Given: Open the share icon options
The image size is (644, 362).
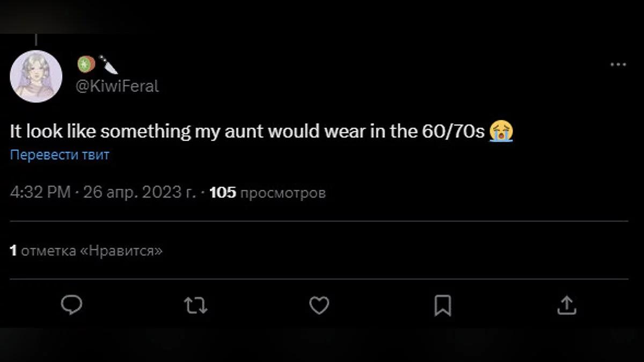Looking at the screenshot, I should [x=566, y=306].
